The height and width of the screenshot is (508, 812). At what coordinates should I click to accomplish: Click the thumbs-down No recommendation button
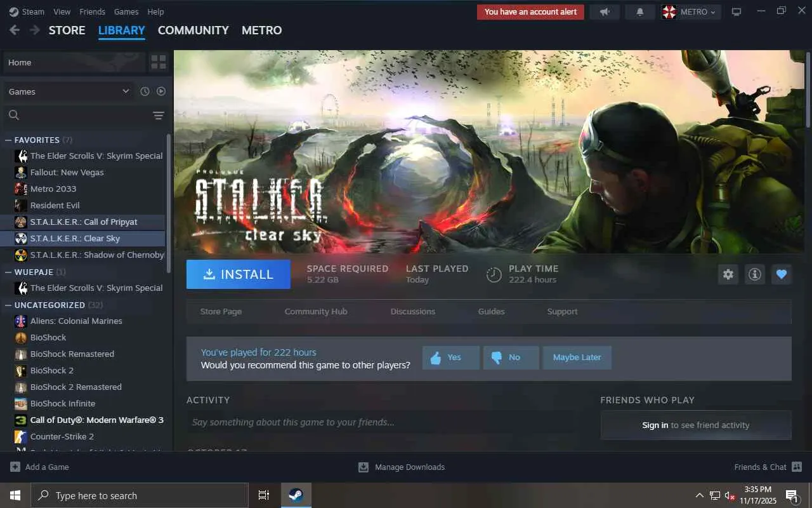pos(511,358)
